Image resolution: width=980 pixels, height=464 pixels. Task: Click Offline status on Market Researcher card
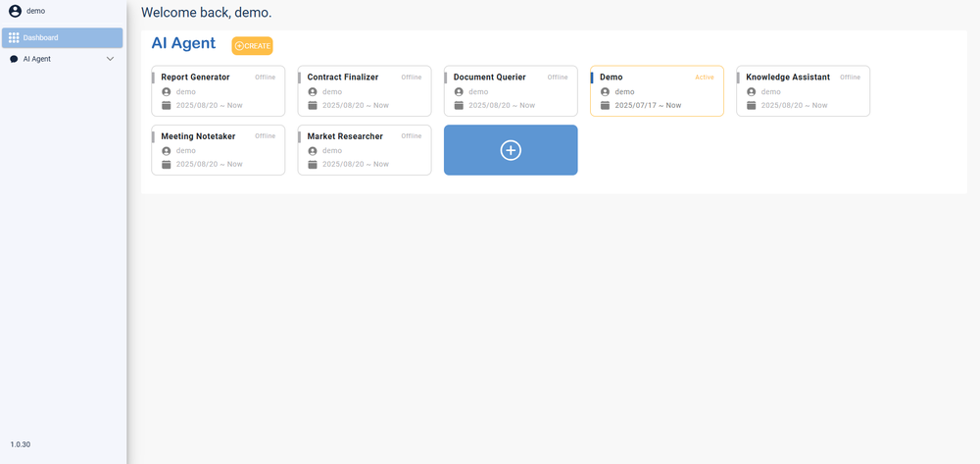coord(412,136)
